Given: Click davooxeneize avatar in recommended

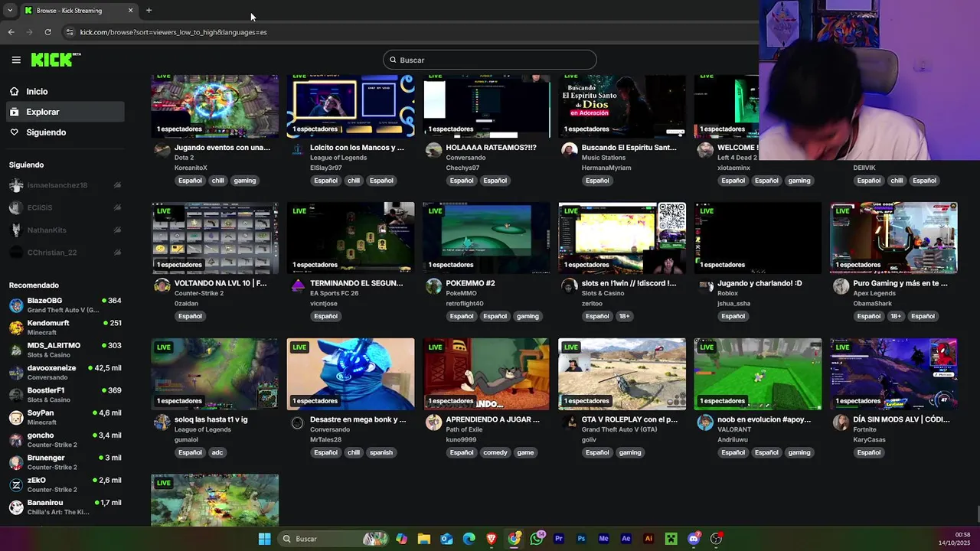Looking at the screenshot, I should [16, 373].
